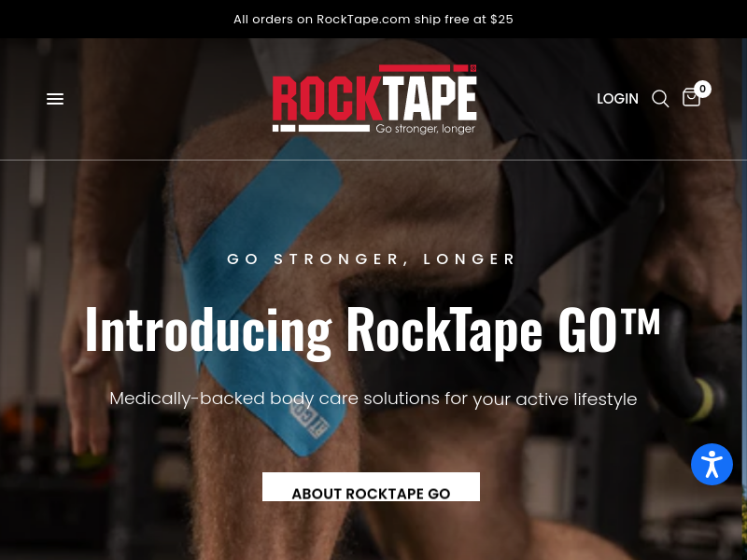Click the Medically-backed body care subtitle

pyautogui.click(x=373, y=399)
